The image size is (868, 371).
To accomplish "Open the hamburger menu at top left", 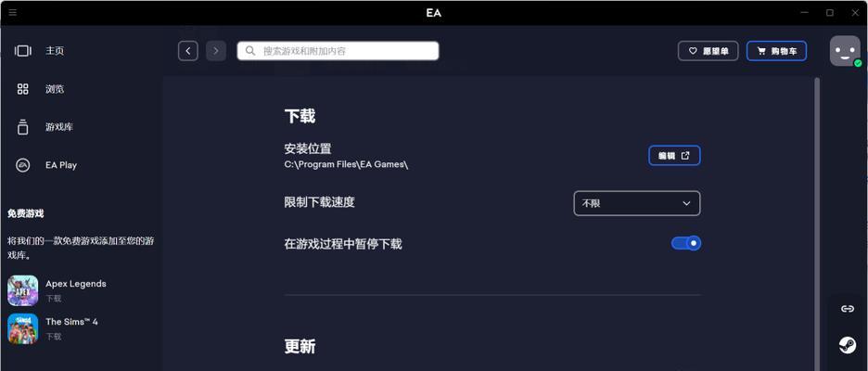I will click(x=13, y=12).
